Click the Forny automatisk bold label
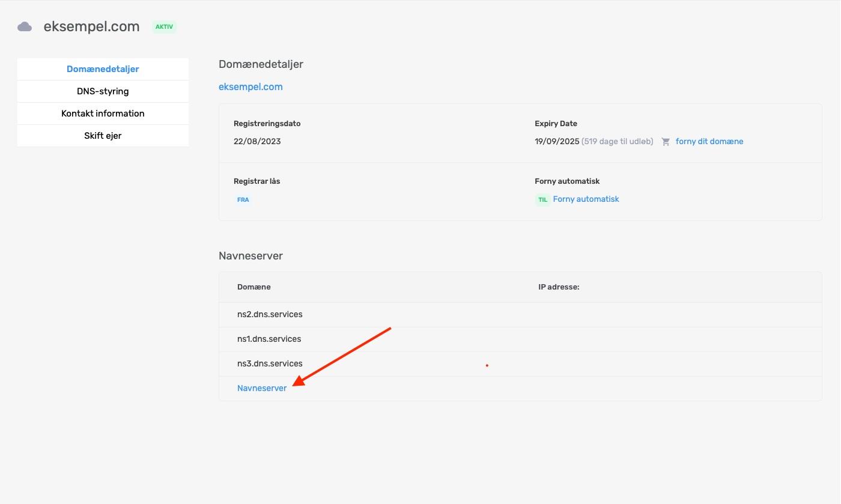 coord(567,181)
